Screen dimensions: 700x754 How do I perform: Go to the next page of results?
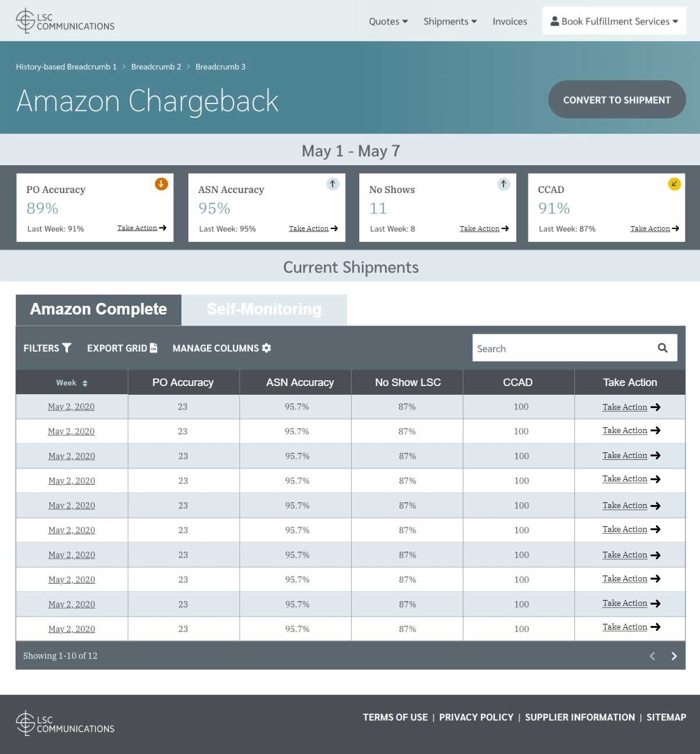[x=674, y=656]
